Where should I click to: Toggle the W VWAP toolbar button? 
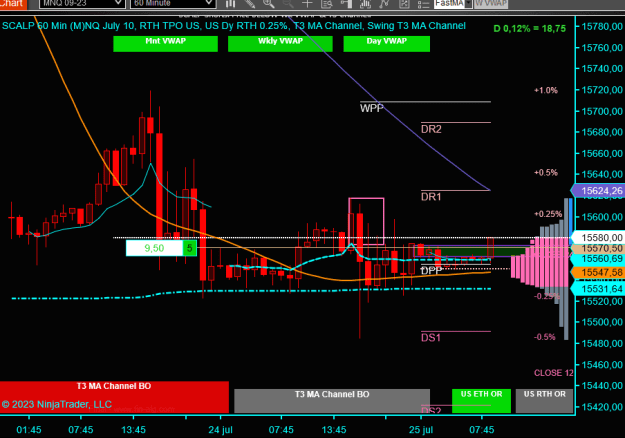(x=491, y=4)
